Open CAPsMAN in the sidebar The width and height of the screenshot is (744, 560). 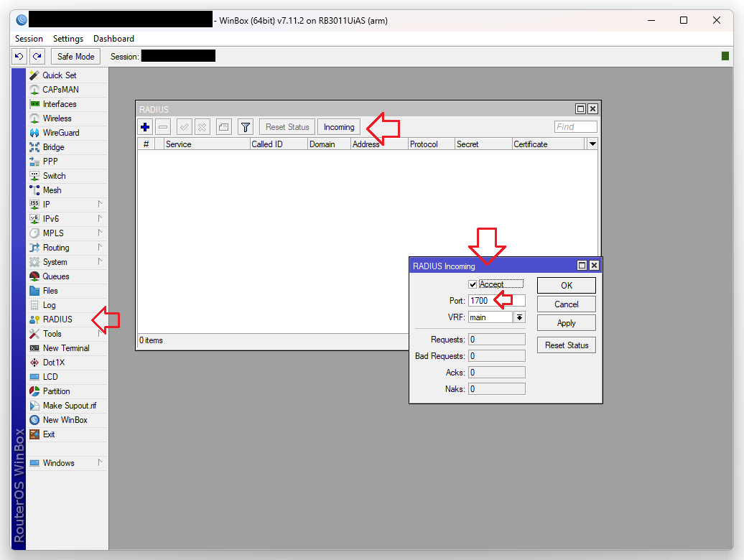(x=60, y=90)
